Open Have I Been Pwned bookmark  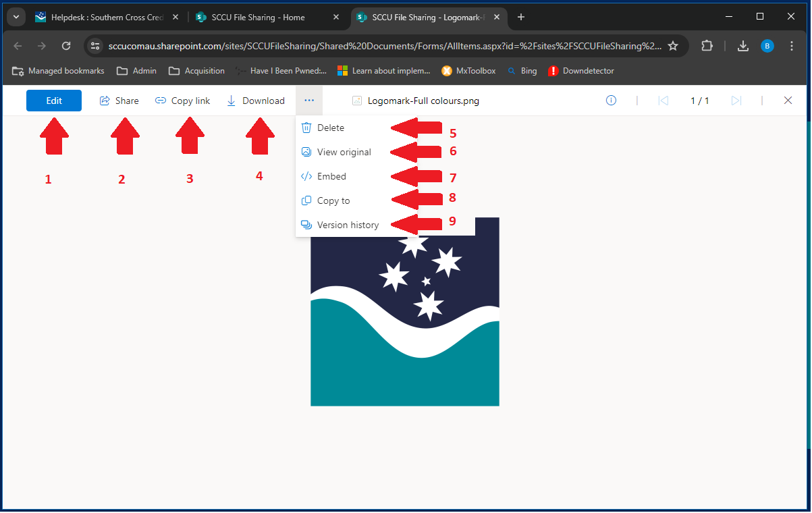(281, 71)
